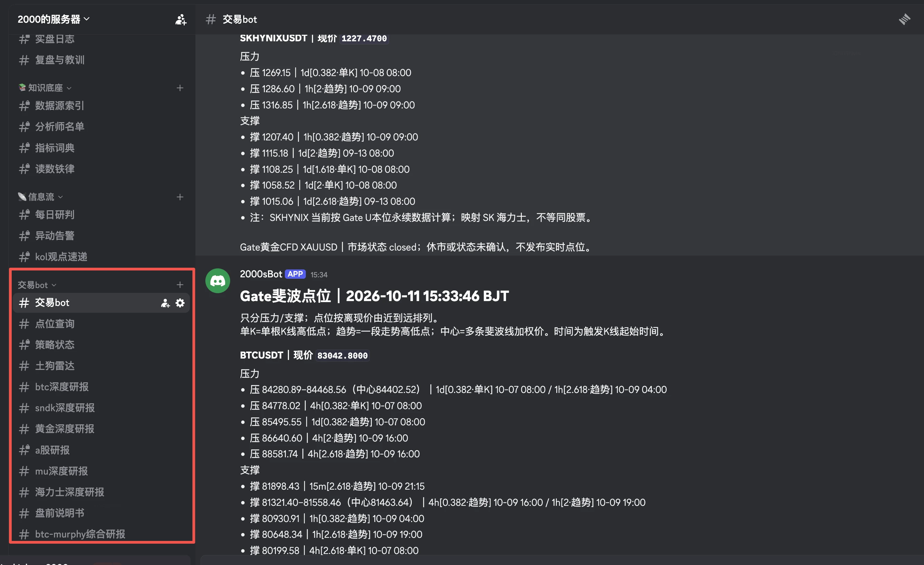924x565 pixels.
Task: Click the 15:34 message timestamp
Action: (319, 275)
